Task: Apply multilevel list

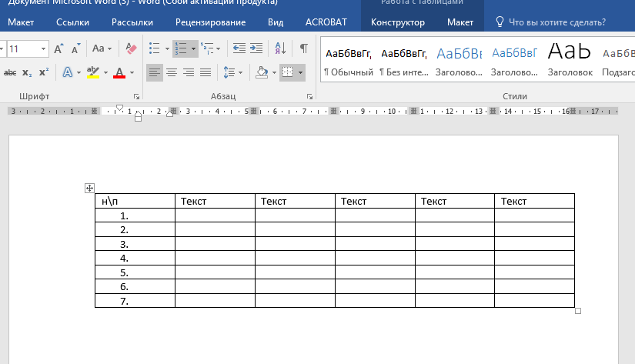Action: coord(207,48)
